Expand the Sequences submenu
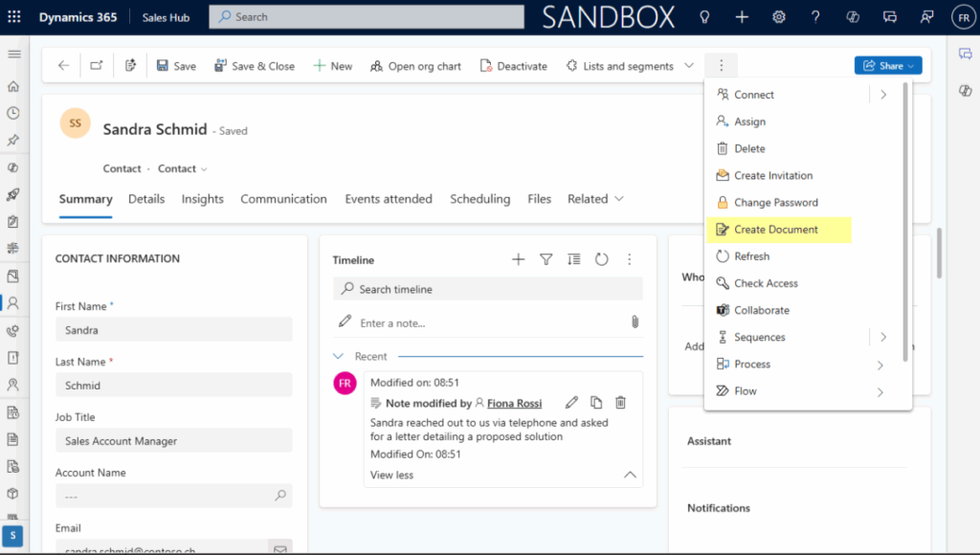This screenshot has width=980, height=555. 880,337
